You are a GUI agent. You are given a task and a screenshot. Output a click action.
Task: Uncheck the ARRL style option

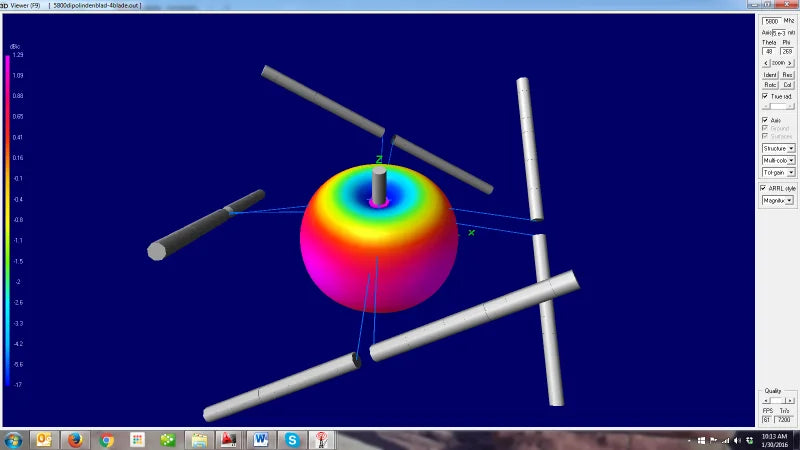(x=765, y=188)
